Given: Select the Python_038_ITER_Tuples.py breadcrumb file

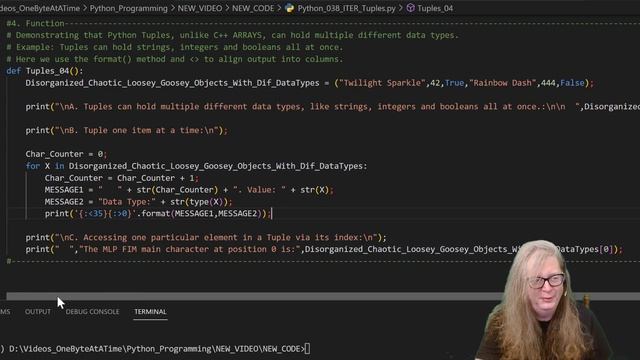Looking at the screenshot, I should click(347, 8).
